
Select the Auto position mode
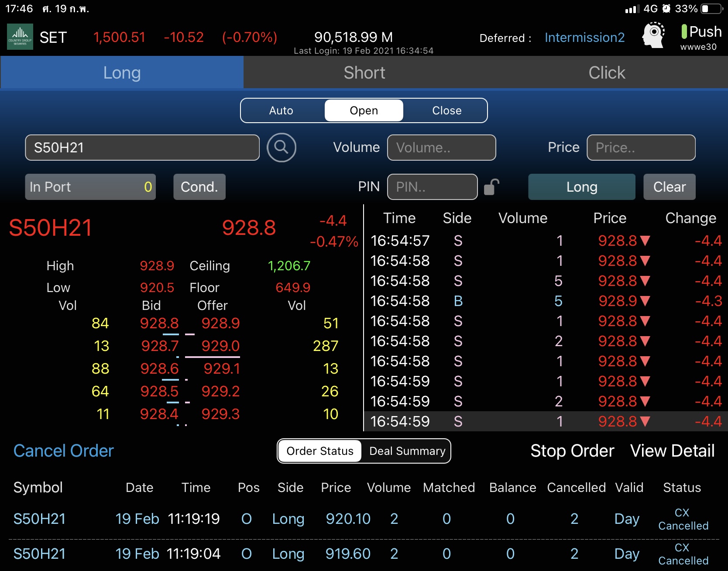tap(281, 110)
